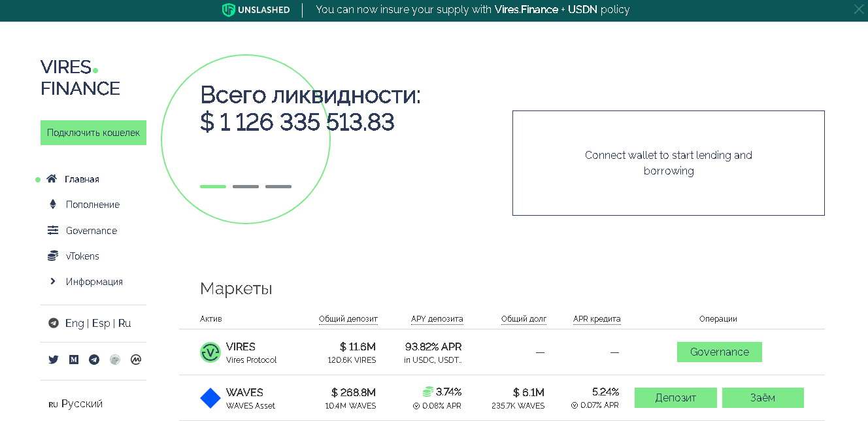Open the Medium blog icon
Viewport: 868px width, 421px height.
pos(74,360)
